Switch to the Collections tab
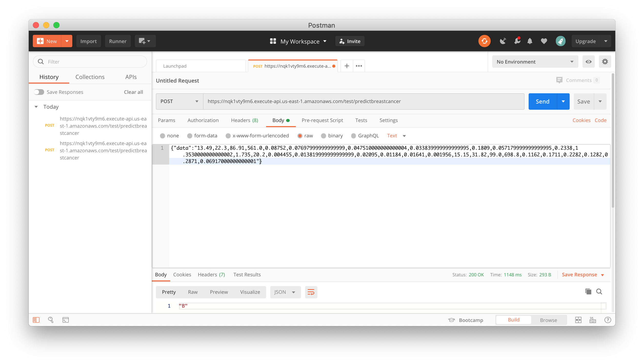 (x=90, y=77)
